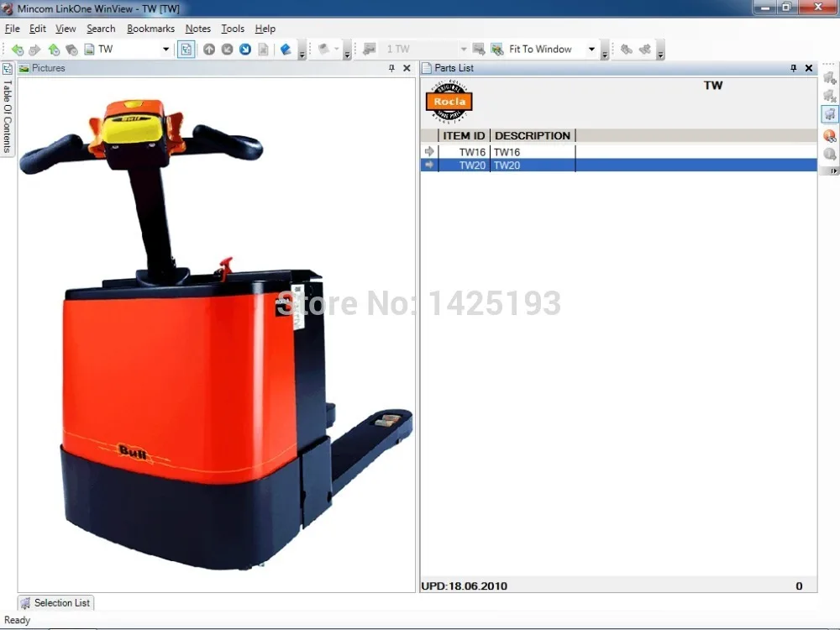The height and width of the screenshot is (630, 840).
Task: Select TW16 description cell
Action: tap(533, 152)
